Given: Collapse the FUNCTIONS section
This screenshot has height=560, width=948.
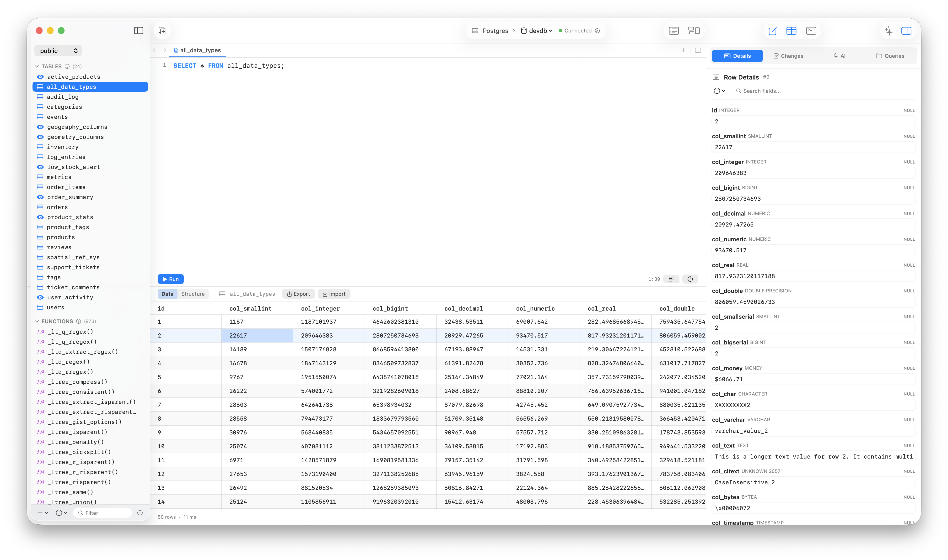Looking at the screenshot, I should (37, 321).
